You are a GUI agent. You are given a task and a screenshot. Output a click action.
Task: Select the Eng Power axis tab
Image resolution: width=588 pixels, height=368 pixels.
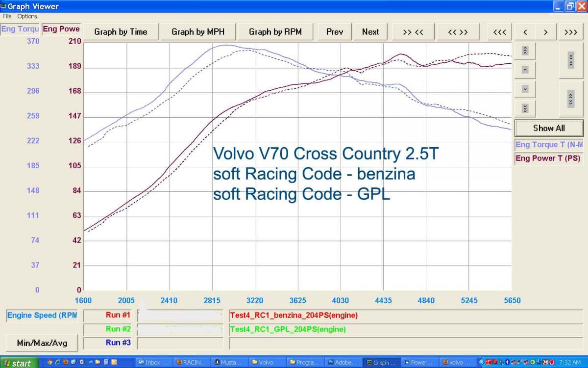click(61, 29)
